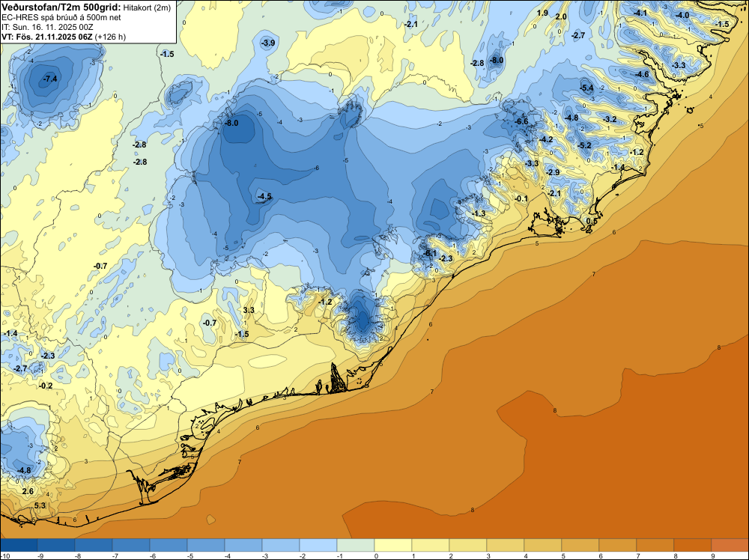Select the -3.9 temperature value
749x560 pixels.
(268, 43)
